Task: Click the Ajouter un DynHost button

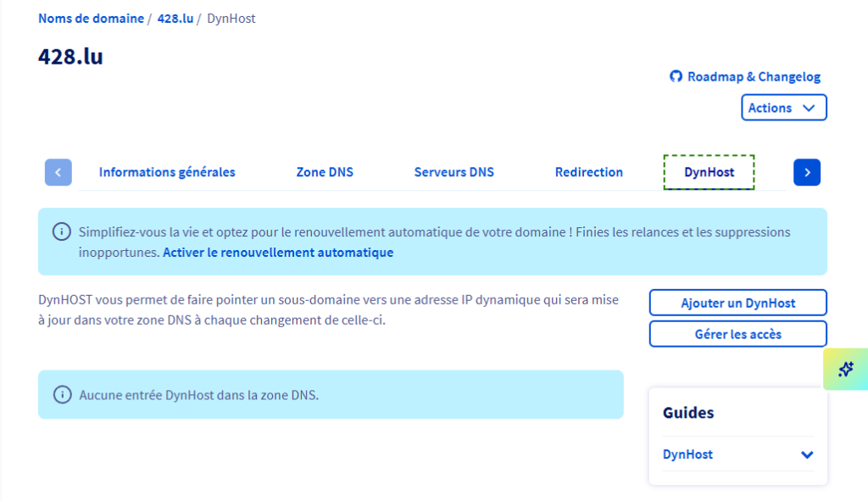Action: pyautogui.click(x=737, y=303)
